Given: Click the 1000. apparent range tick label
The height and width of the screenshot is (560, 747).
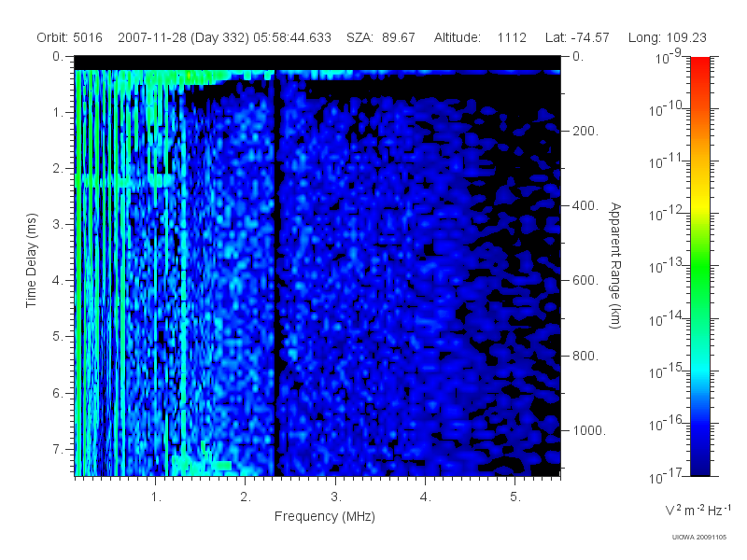Looking at the screenshot, I should pos(589,430).
